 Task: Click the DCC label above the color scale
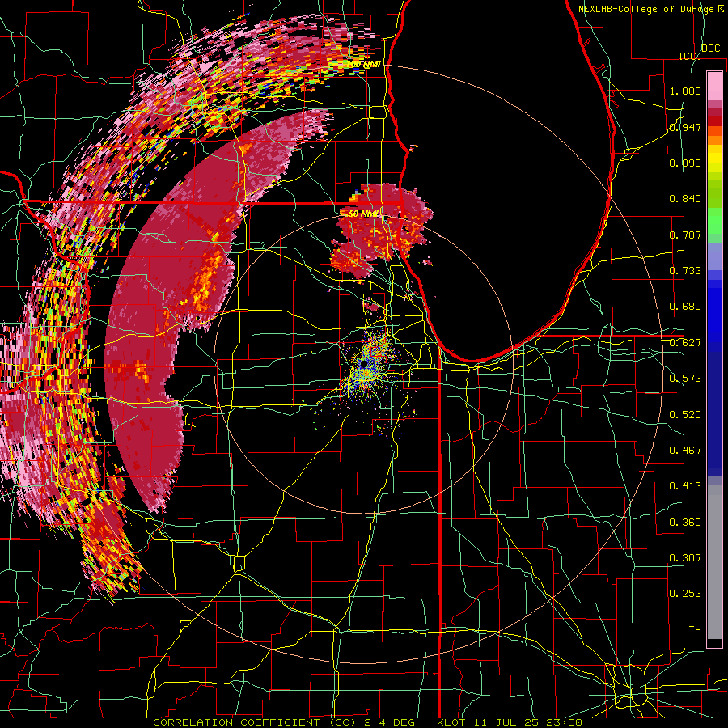(x=710, y=49)
